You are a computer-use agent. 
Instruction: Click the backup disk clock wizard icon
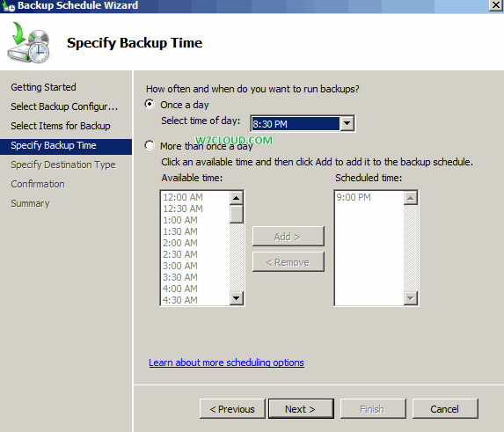tap(29, 42)
